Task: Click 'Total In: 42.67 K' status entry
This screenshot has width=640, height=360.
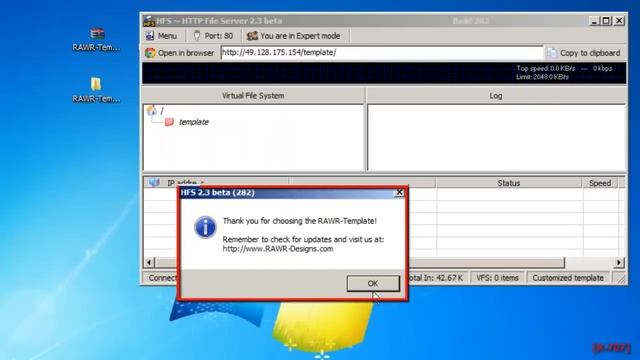Action: (x=436, y=278)
